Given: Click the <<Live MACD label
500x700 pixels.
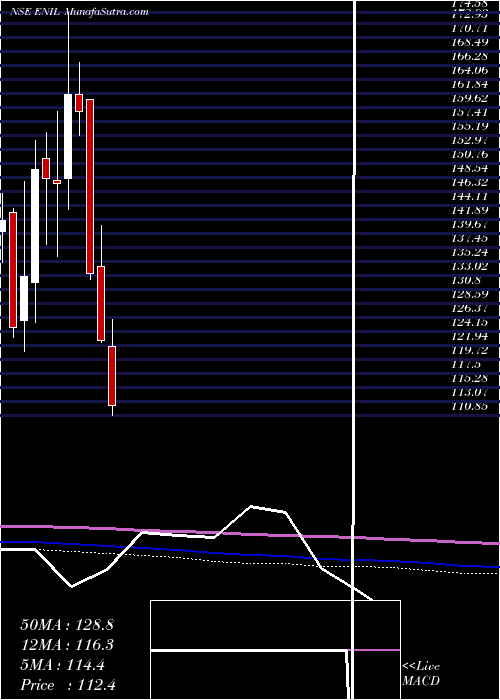Looking at the screenshot, I should click(421, 673).
